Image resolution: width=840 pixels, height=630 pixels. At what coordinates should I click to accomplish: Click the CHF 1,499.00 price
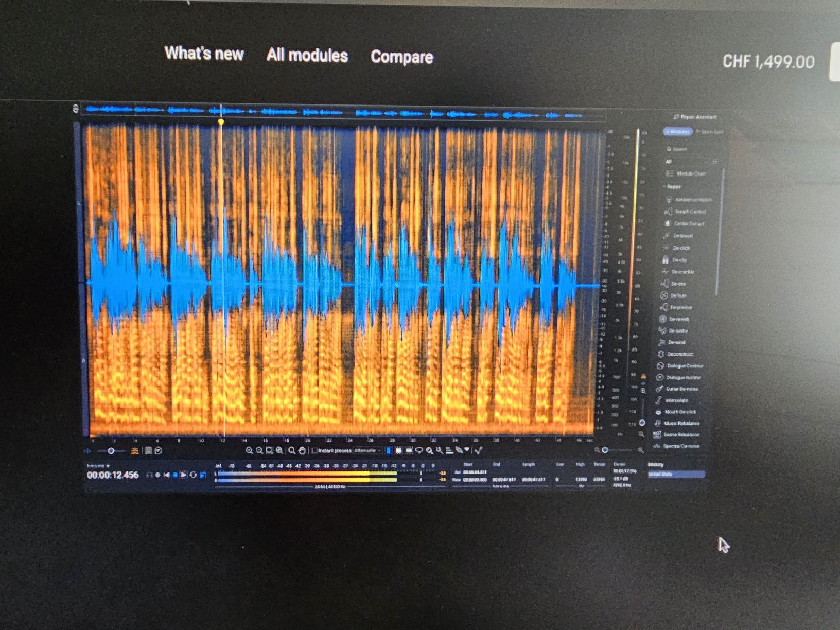coord(768,62)
